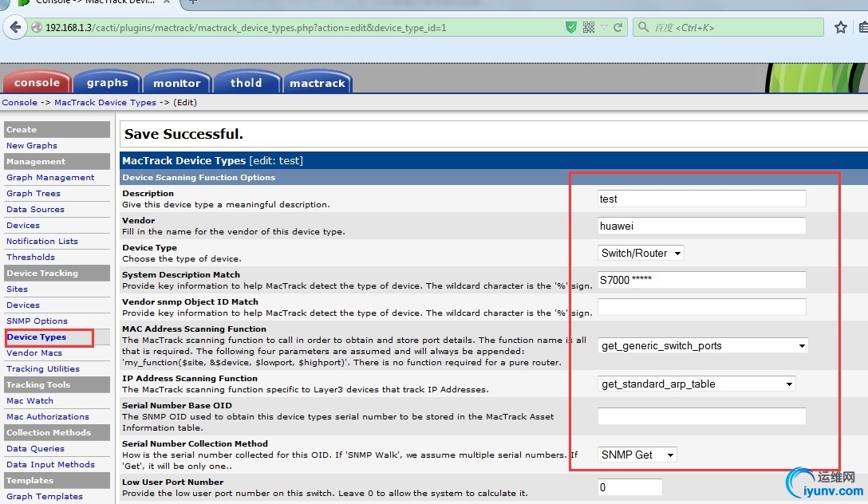Open SNMP Options link

37,321
